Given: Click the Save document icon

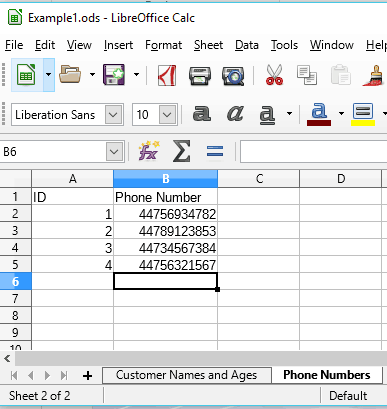Looking at the screenshot, I should click(114, 75).
